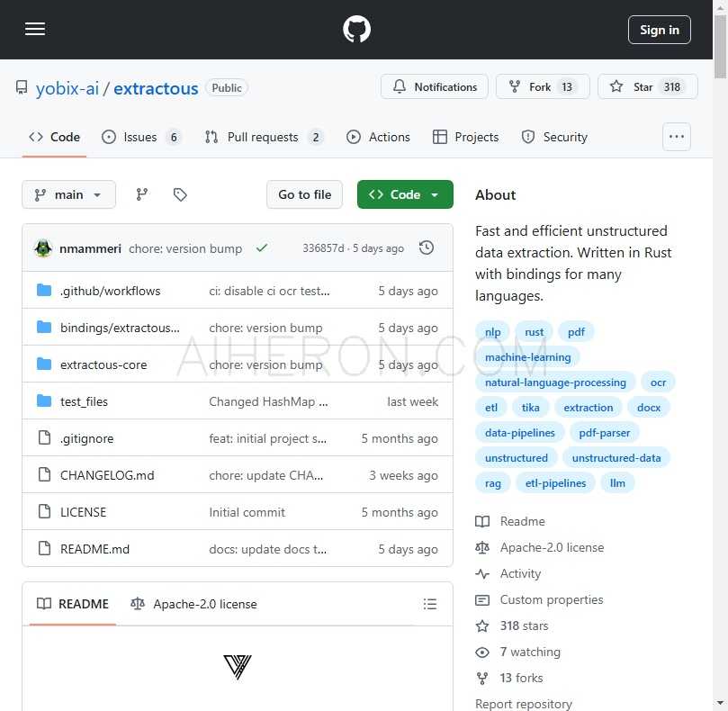Open commit 'docs: update docs t...'
This screenshot has width=728, height=711.
click(267, 549)
